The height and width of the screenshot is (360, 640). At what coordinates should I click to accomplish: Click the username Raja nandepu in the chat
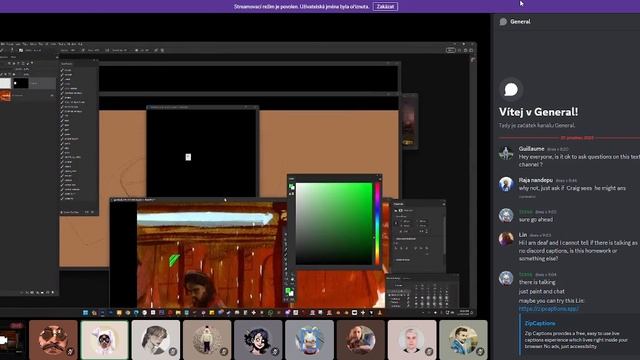536,180
